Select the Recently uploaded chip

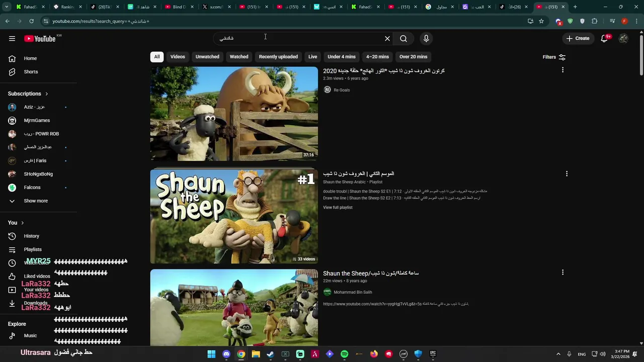(278, 57)
